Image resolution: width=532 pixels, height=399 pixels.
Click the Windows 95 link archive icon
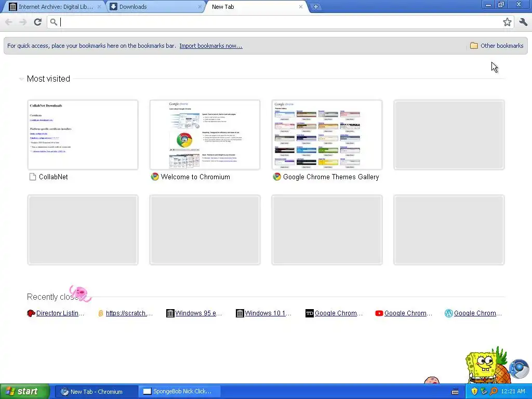click(170, 313)
